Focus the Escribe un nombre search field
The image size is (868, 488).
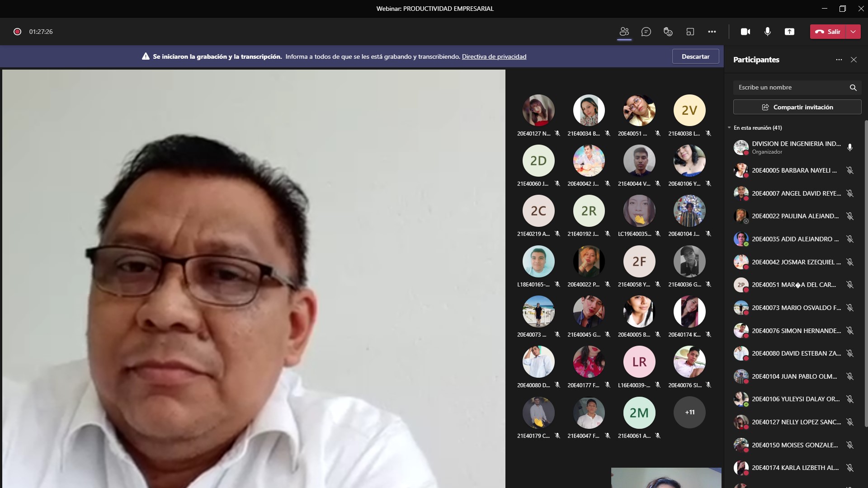(x=791, y=87)
